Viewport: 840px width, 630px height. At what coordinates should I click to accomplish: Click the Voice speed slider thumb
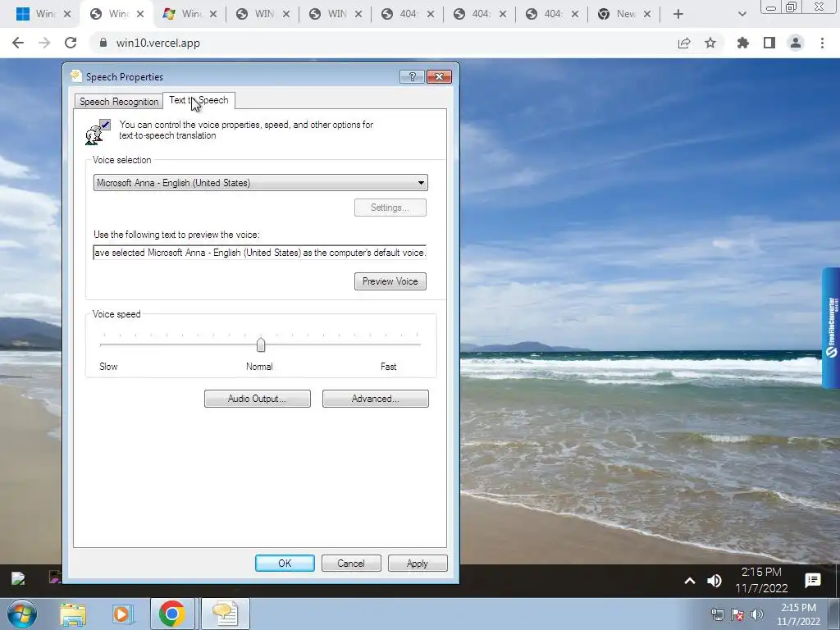[x=261, y=345]
